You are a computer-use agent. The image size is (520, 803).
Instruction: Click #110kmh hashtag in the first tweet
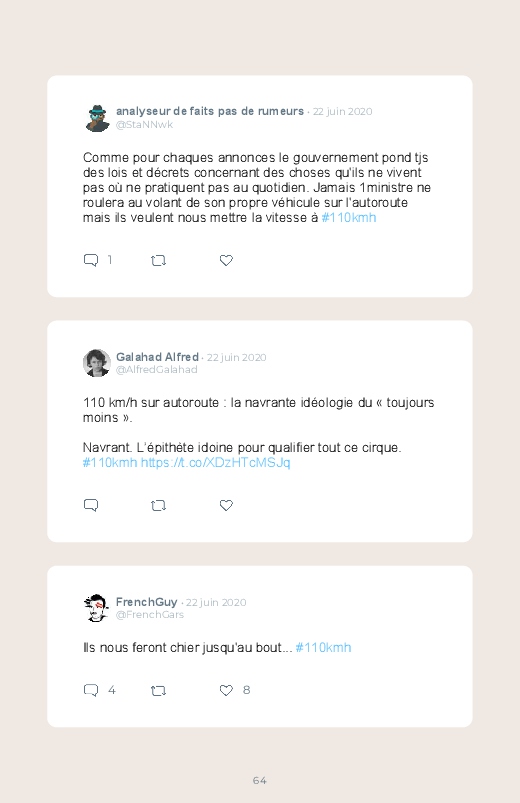click(349, 218)
